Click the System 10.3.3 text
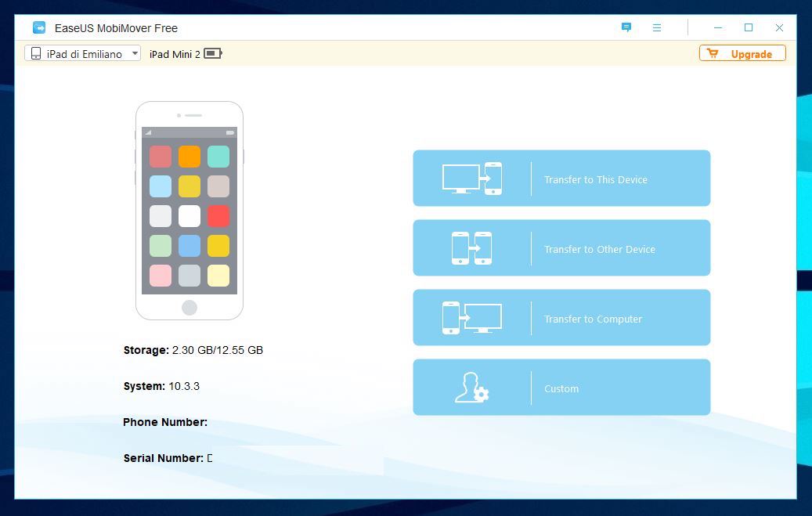The width and height of the screenshot is (812, 516). [161, 386]
